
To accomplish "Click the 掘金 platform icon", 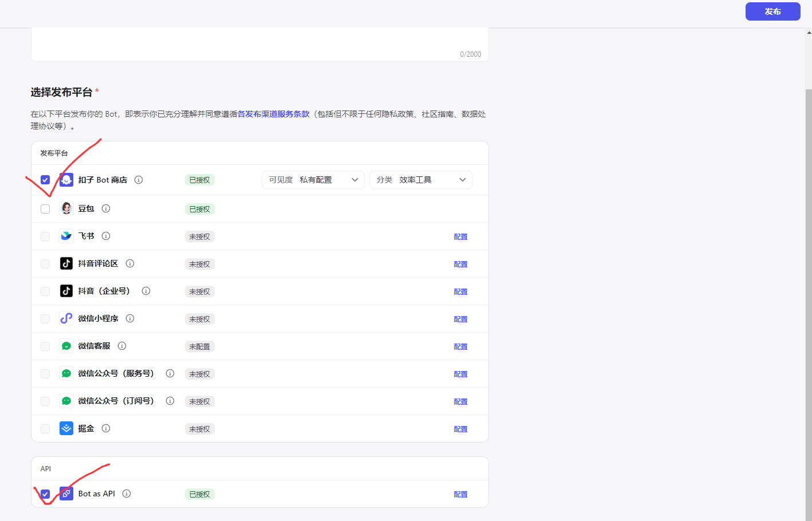I will [66, 428].
